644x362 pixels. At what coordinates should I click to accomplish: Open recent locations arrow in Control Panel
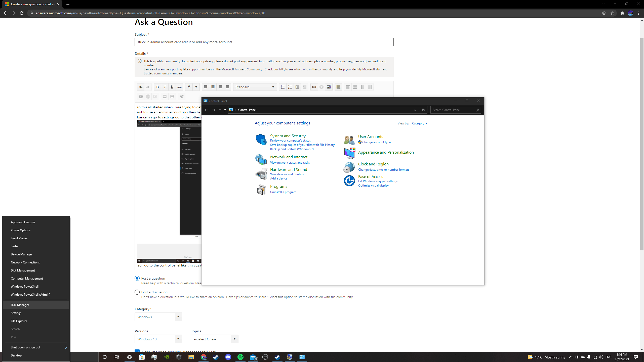click(220, 110)
